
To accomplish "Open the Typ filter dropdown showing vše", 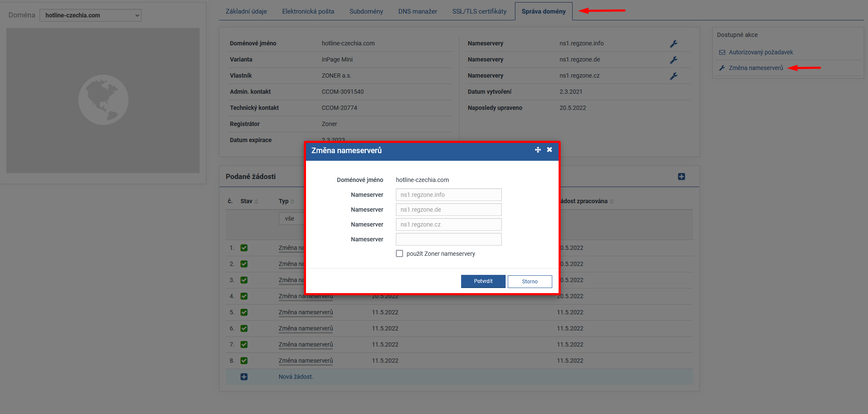I will (291, 218).
